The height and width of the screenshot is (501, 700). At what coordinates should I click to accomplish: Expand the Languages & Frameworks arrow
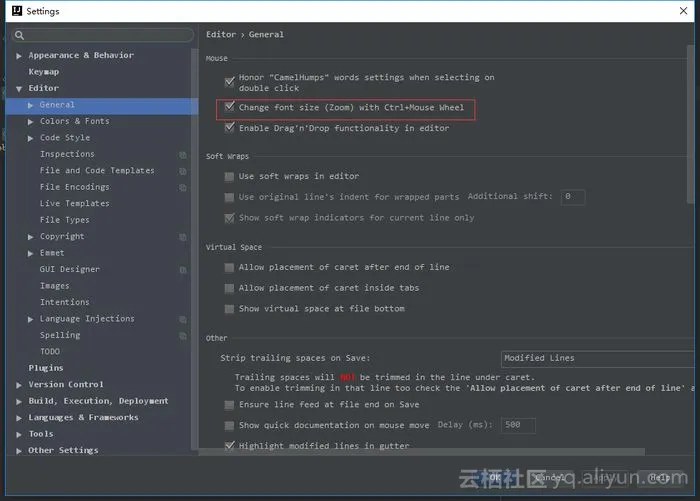[19, 418]
